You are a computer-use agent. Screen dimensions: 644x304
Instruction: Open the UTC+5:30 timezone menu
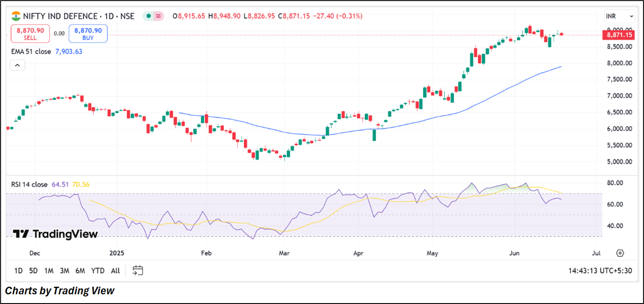coord(600,270)
